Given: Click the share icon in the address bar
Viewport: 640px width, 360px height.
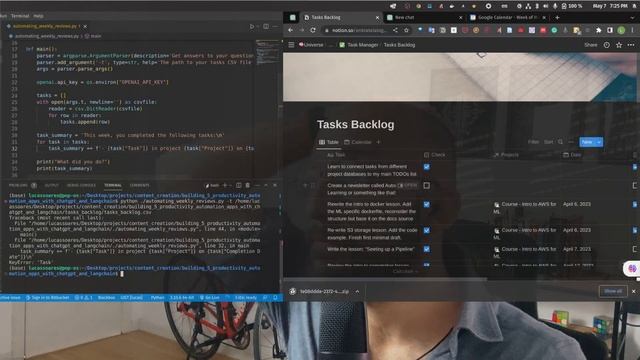Looking at the screenshot, I should tap(395, 30).
